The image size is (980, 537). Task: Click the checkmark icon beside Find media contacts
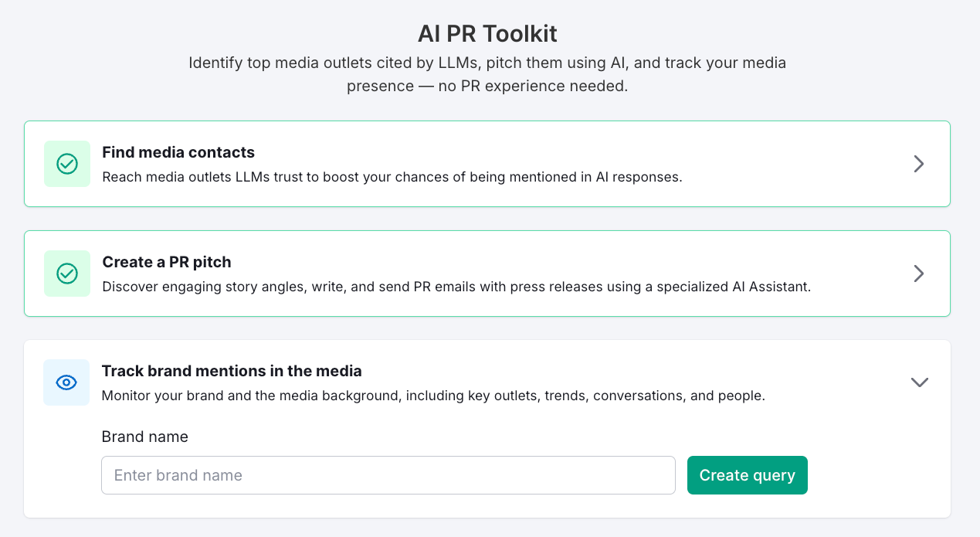pyautogui.click(x=66, y=164)
